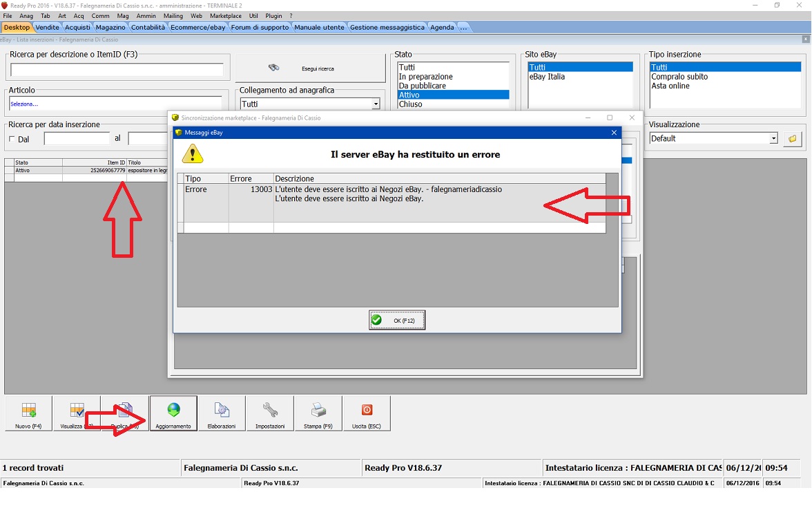The image size is (812, 508).
Task: Click the Stato column header in listings
Action: coord(39,163)
